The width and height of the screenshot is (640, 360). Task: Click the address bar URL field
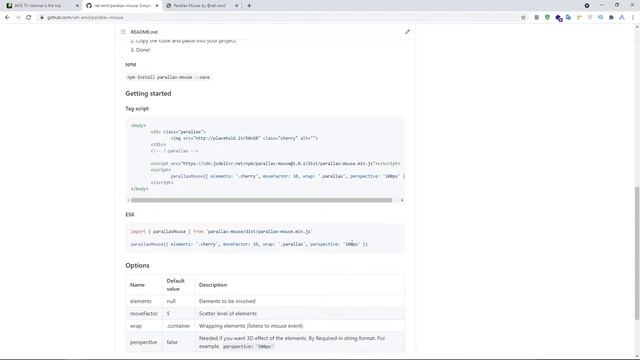(x=278, y=18)
